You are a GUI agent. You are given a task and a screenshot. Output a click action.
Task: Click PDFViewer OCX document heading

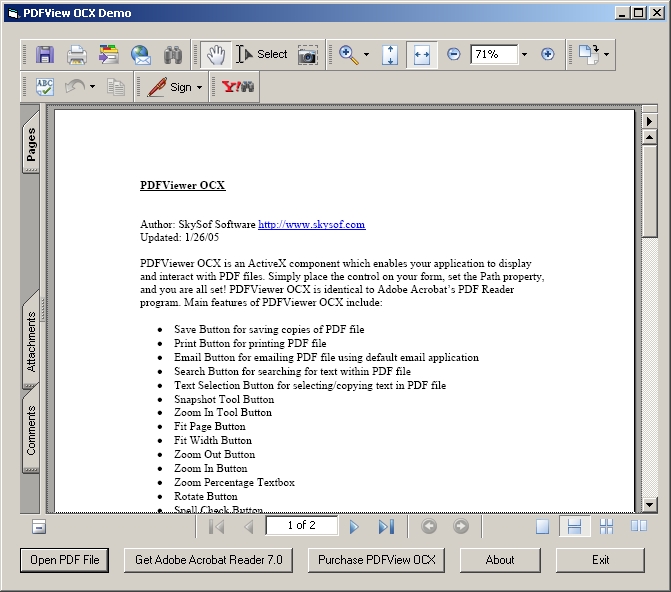tap(183, 185)
